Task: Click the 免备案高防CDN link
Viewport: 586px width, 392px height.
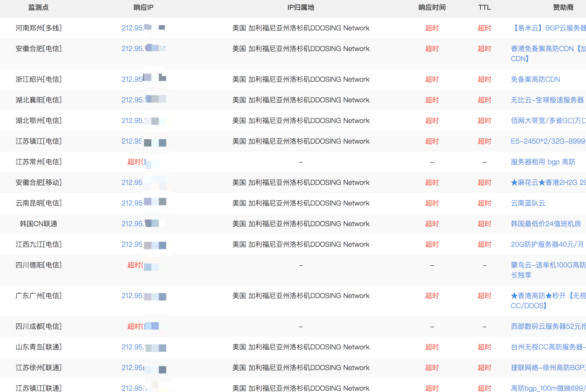Action: [x=535, y=79]
